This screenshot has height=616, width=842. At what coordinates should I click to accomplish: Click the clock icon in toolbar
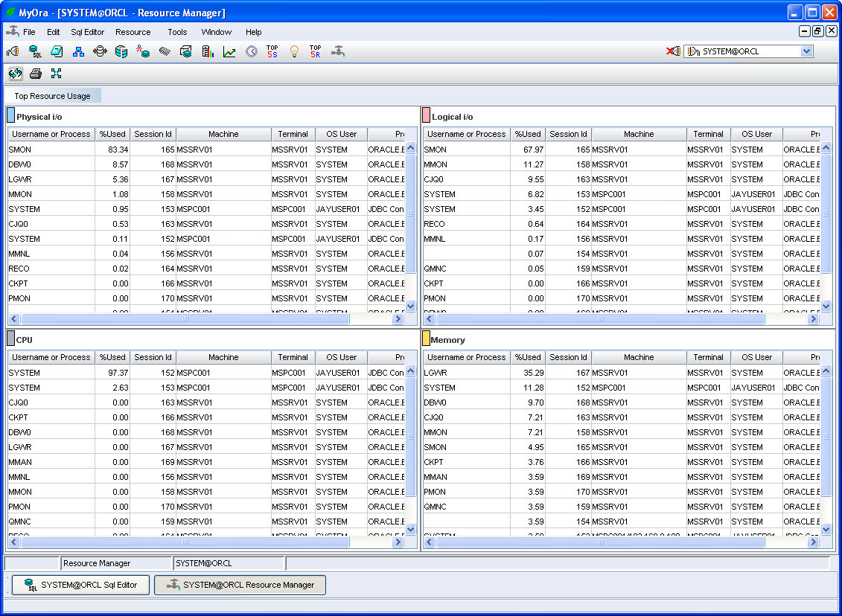(x=252, y=51)
